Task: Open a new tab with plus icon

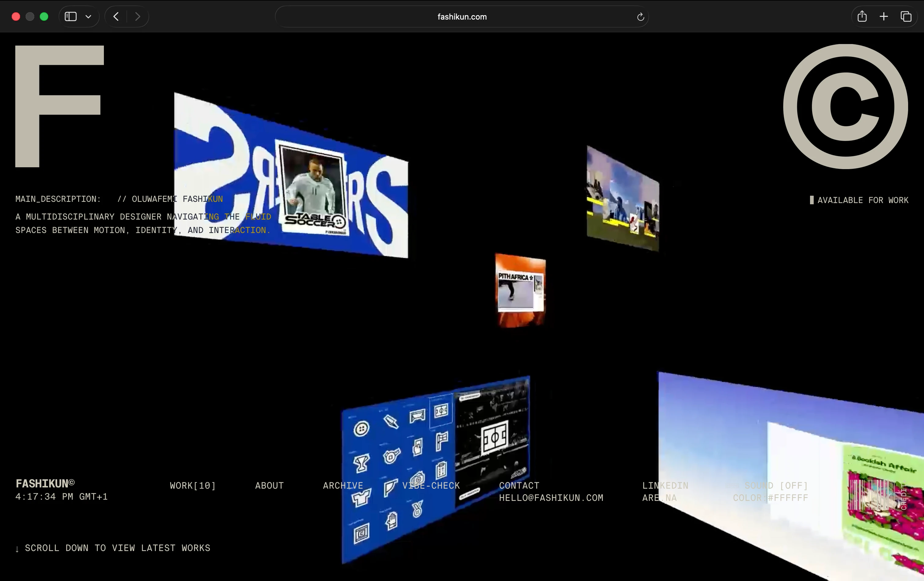Action: coord(884,17)
